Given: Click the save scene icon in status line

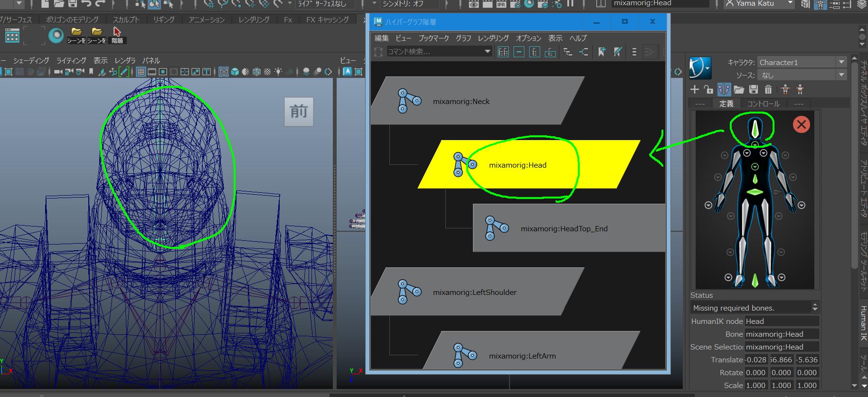Looking at the screenshot, I should tap(72, 4).
